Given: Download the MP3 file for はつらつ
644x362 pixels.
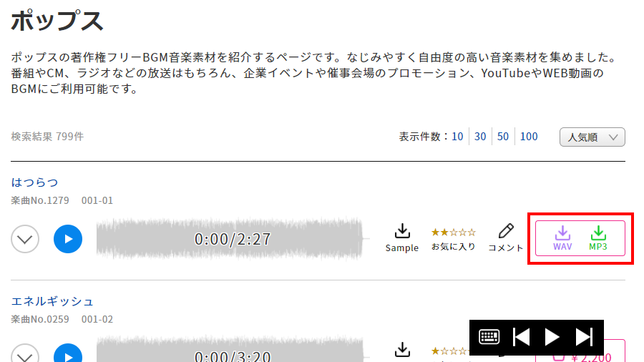Looking at the screenshot, I should click(x=598, y=238).
